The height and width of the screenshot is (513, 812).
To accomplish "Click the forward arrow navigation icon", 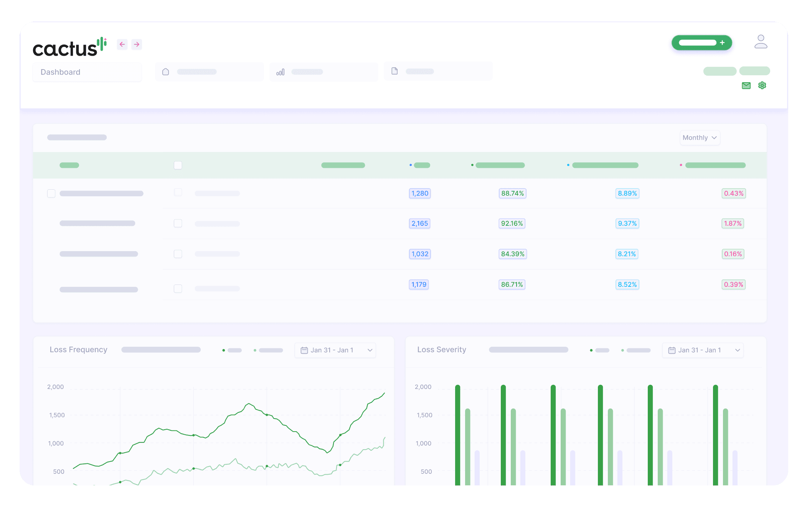I will click(137, 45).
